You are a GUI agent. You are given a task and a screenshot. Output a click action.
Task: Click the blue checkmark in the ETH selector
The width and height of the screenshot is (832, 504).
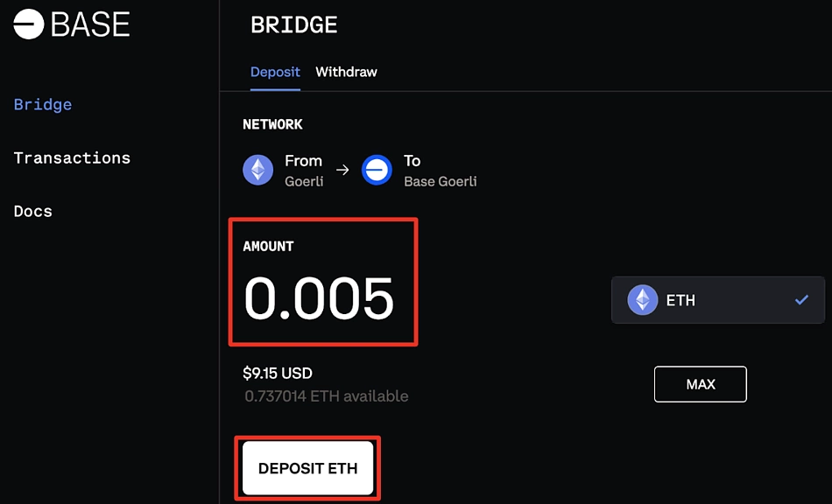pyautogui.click(x=801, y=300)
